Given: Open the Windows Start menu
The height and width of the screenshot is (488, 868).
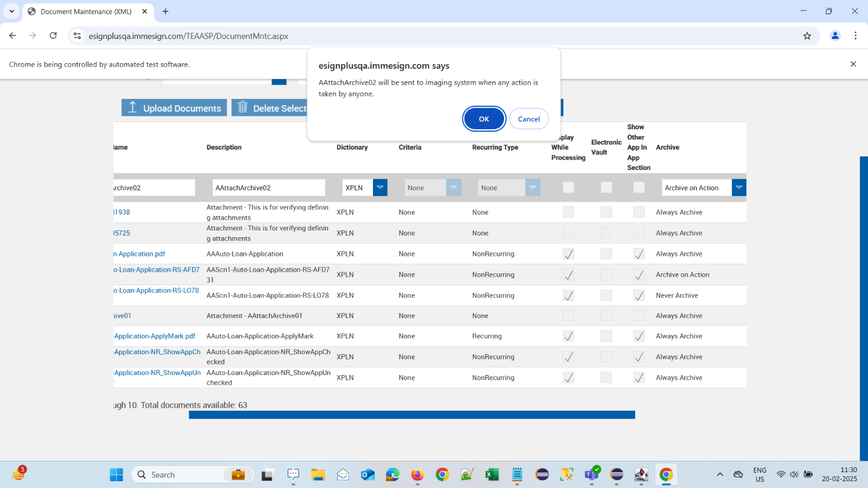Looking at the screenshot, I should coord(116,474).
